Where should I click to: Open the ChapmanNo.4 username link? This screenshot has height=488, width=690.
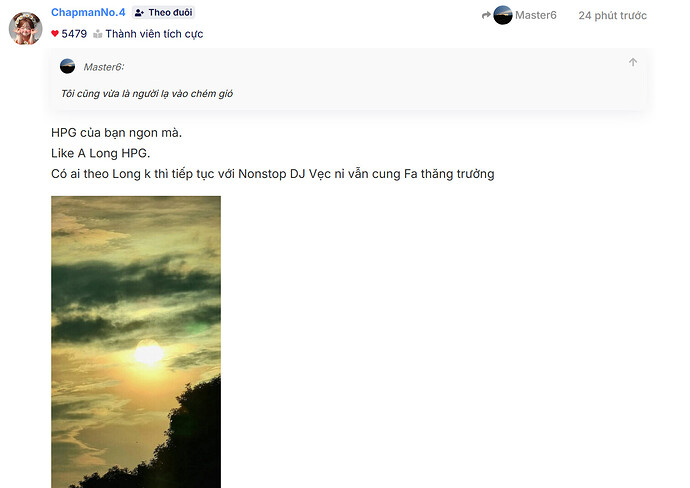(88, 12)
